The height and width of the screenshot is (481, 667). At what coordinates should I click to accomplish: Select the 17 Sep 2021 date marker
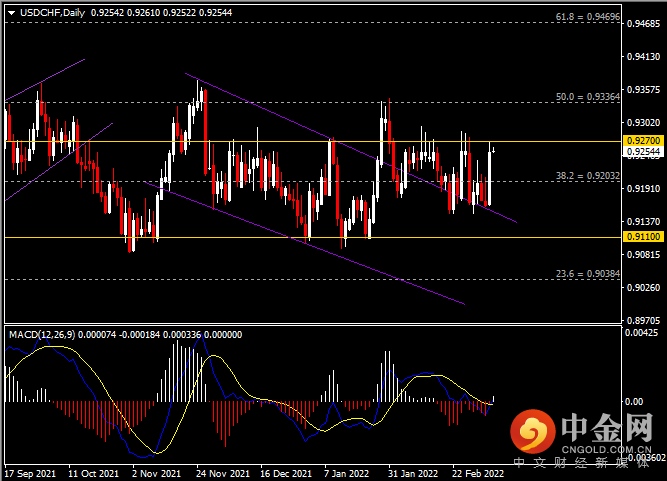29,471
